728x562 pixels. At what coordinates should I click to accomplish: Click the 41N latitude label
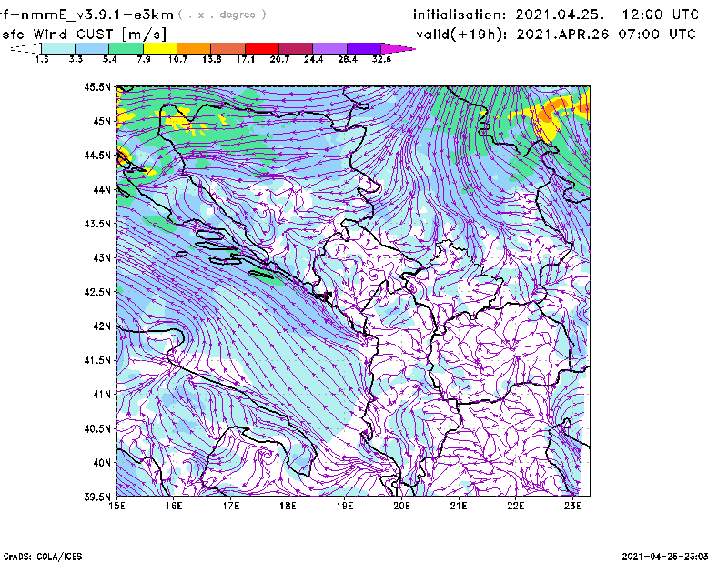click(102, 395)
